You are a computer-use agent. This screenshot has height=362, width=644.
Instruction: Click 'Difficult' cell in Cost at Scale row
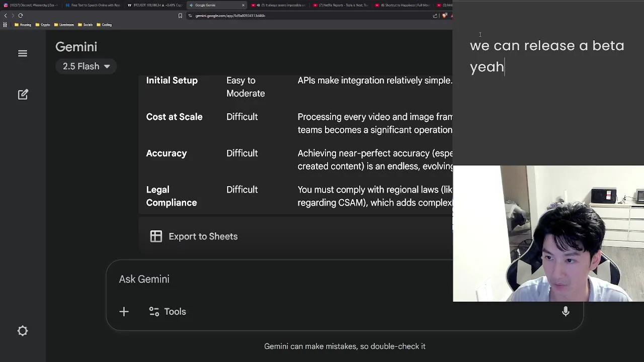[242, 117]
